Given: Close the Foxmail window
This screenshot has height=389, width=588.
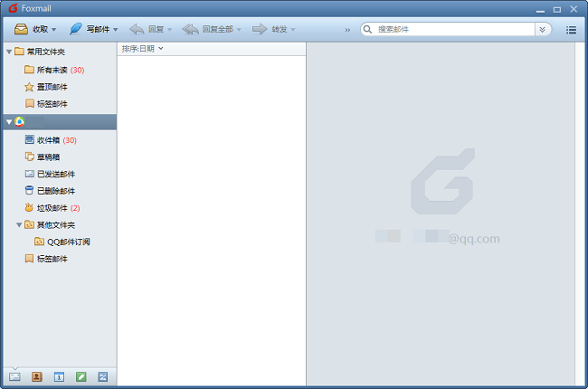Looking at the screenshot, I should click(x=574, y=9).
